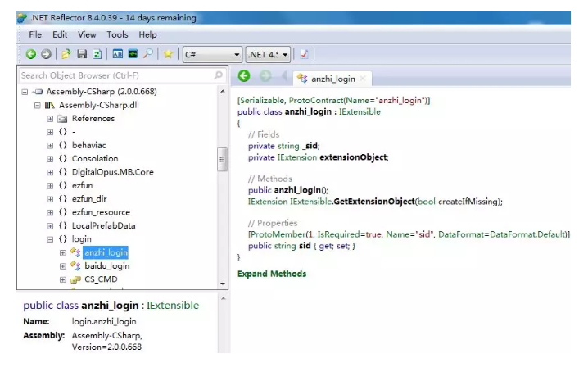
Task: Click the Save disk icon in the toolbar
Action: pos(82,54)
